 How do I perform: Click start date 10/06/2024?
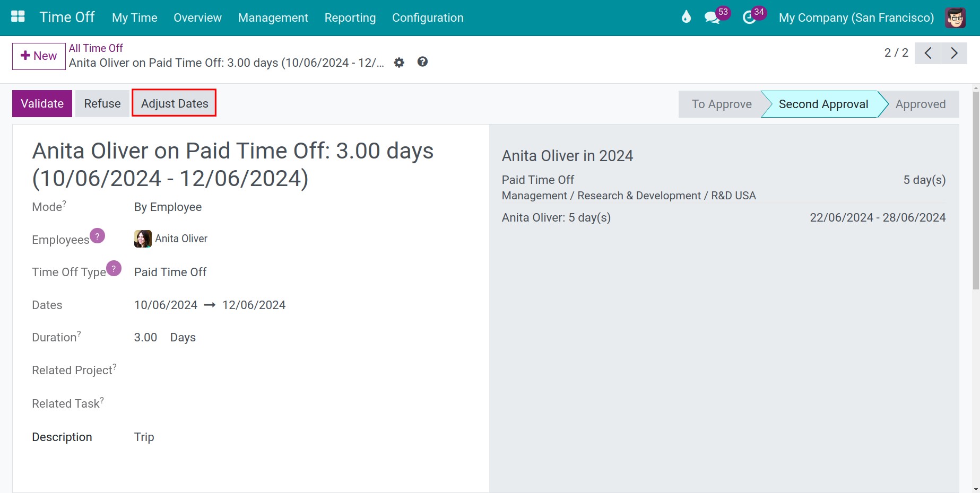(166, 305)
